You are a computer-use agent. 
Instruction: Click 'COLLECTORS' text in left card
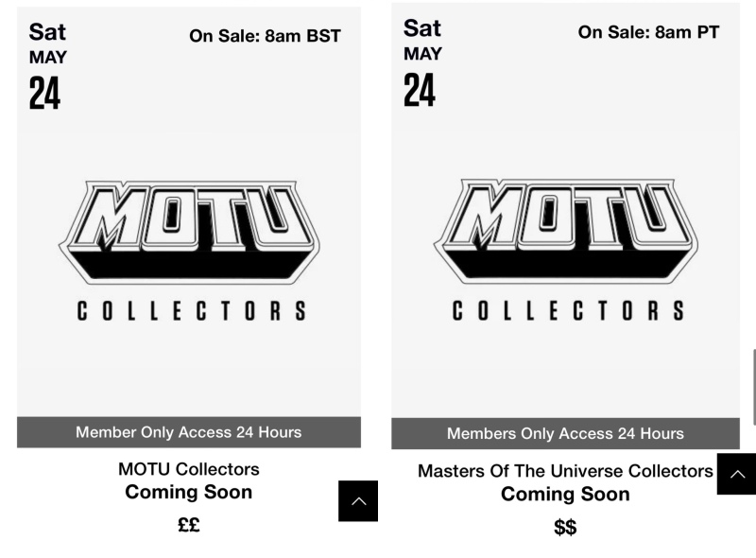(192, 311)
